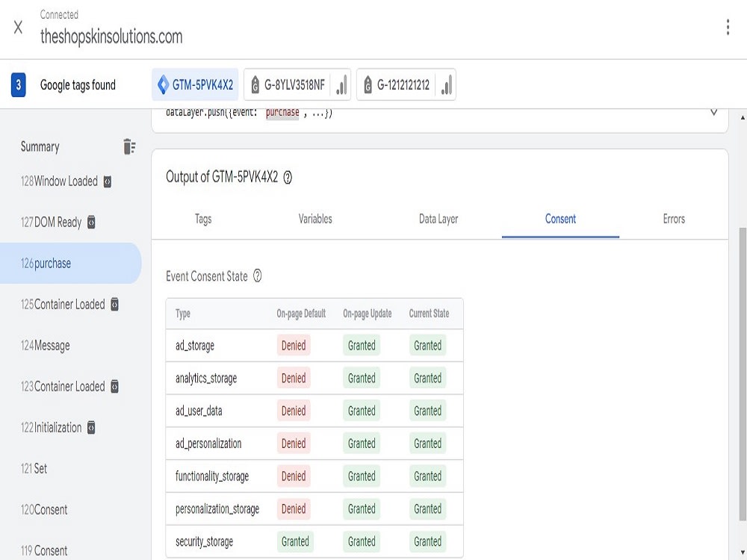This screenshot has height=560, width=747.
Task: Switch to the Errors tab
Action: pyautogui.click(x=674, y=219)
